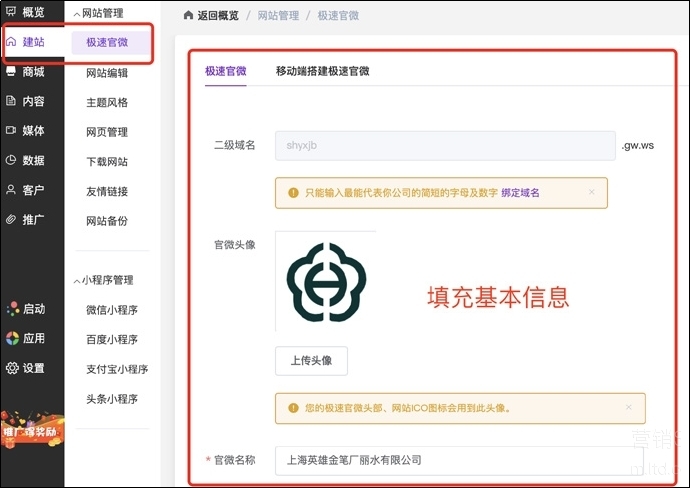
Task: Switch to 移动端搭建极速官微 tab
Action: click(322, 71)
